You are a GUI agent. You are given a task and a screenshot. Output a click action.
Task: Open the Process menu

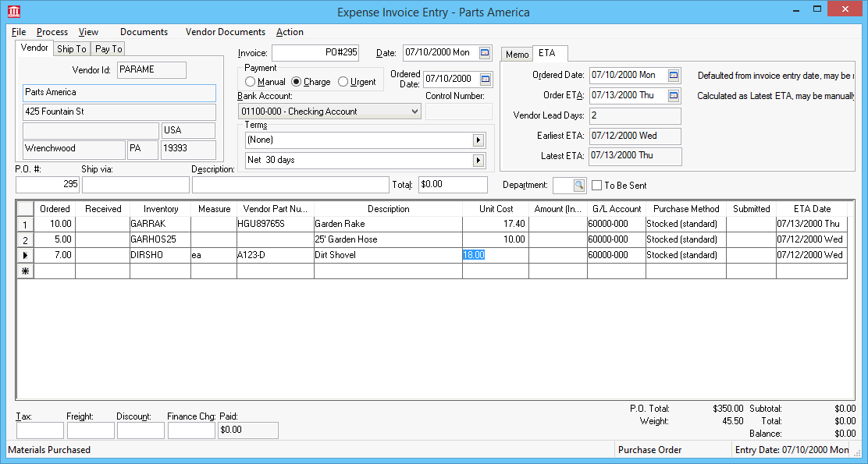(x=52, y=32)
